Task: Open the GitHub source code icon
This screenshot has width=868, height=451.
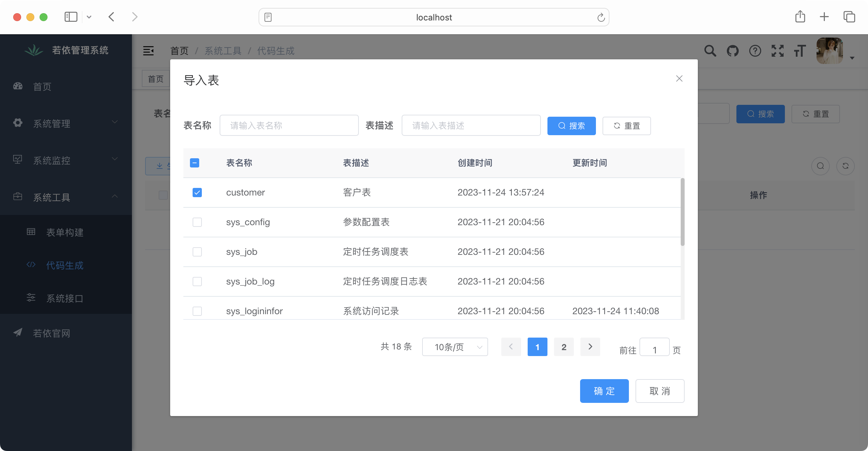Action: pos(732,51)
